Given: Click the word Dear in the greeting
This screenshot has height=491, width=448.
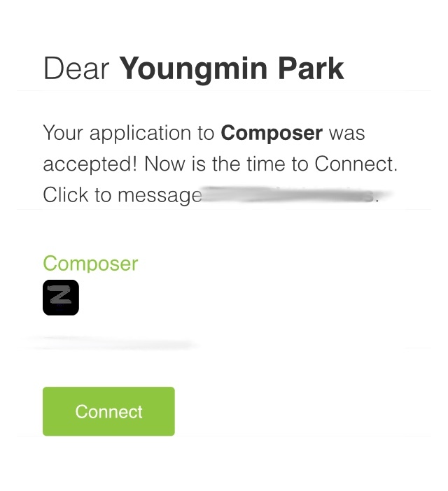Looking at the screenshot, I should point(76,69).
